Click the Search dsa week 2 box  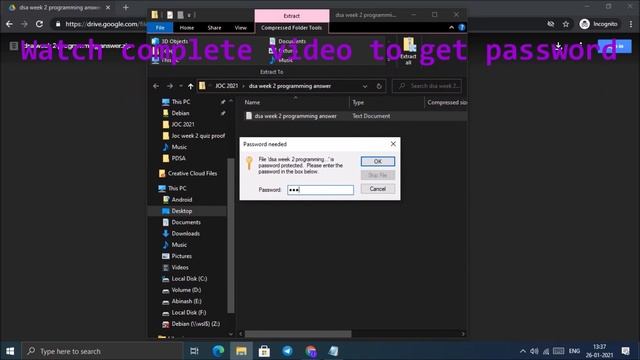point(427,86)
